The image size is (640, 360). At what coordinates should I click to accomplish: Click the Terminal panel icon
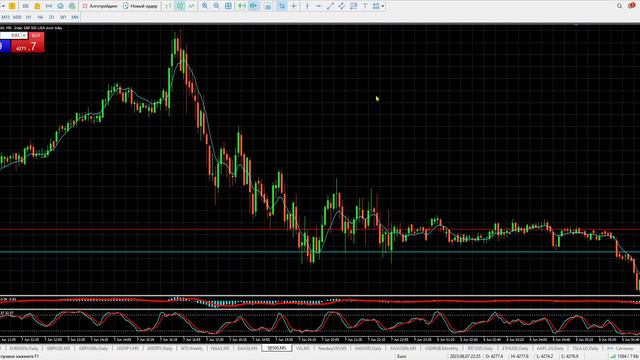pyautogui.click(x=72, y=6)
